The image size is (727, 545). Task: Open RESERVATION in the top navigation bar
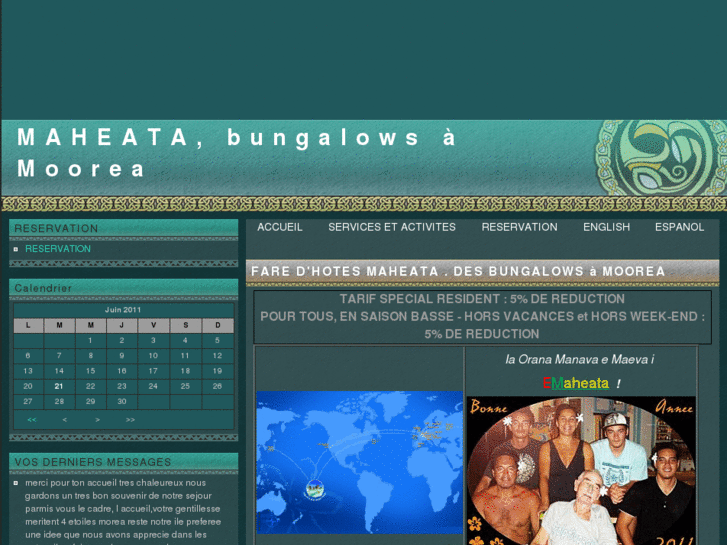tap(519, 227)
